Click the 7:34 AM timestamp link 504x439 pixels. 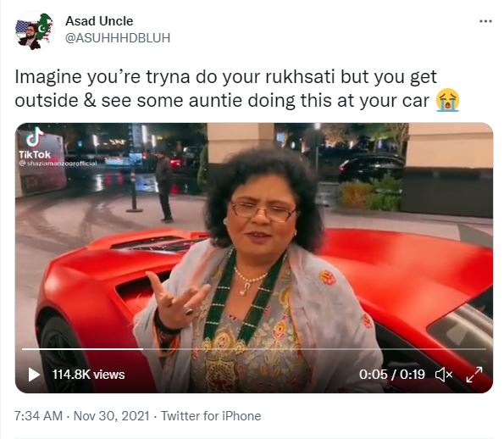coord(38,416)
